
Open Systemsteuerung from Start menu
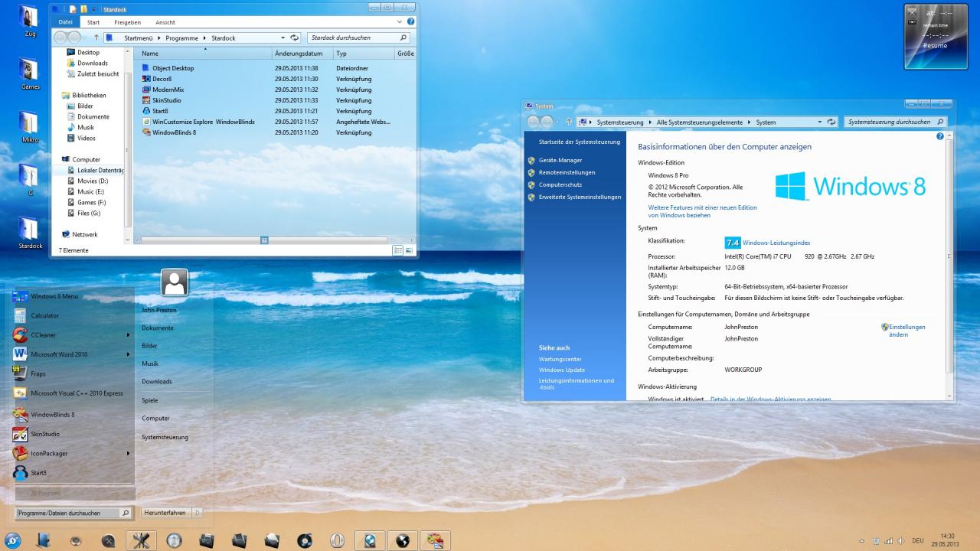coord(165,437)
